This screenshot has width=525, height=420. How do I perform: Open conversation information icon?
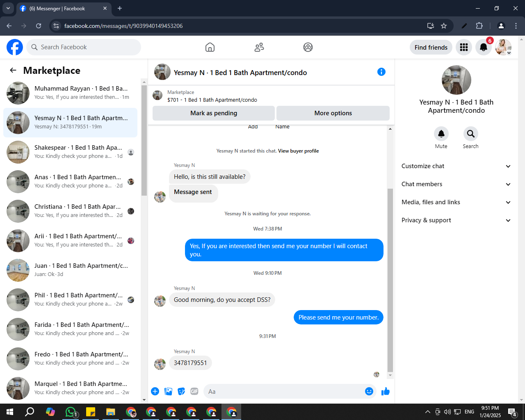tap(381, 72)
